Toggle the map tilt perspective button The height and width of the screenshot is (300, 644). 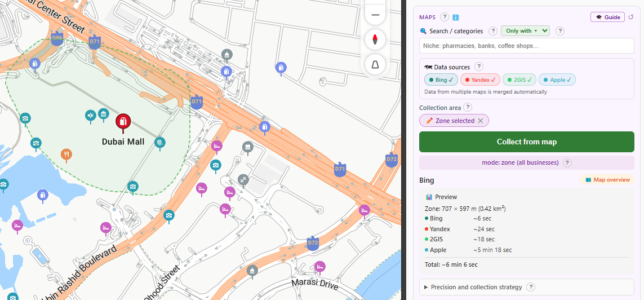[375, 64]
